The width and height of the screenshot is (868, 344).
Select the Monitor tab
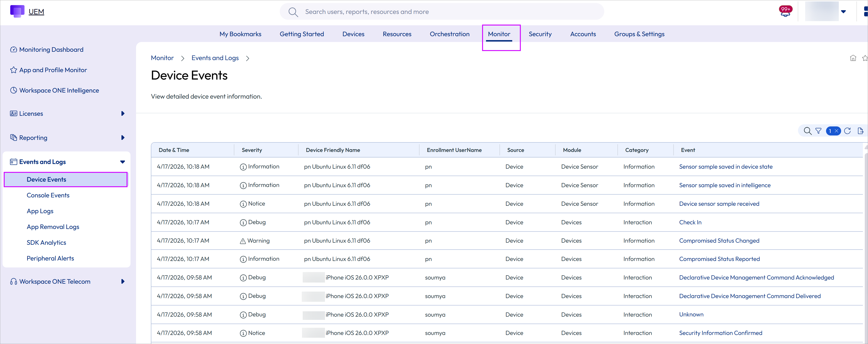[x=499, y=34]
